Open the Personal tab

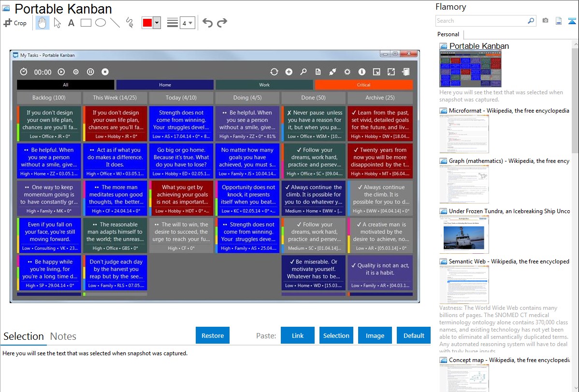pos(448,34)
